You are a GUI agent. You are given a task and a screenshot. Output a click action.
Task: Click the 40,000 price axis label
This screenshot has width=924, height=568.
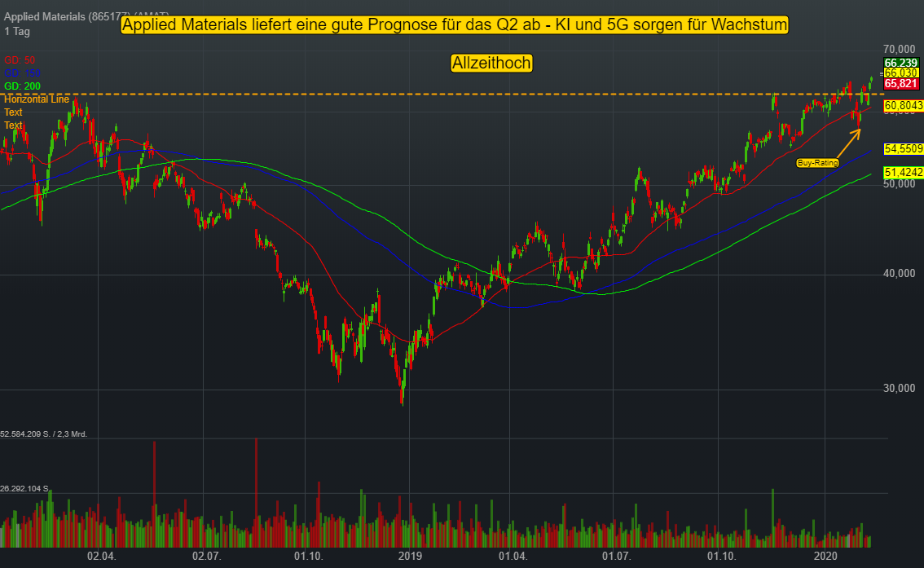click(x=900, y=273)
